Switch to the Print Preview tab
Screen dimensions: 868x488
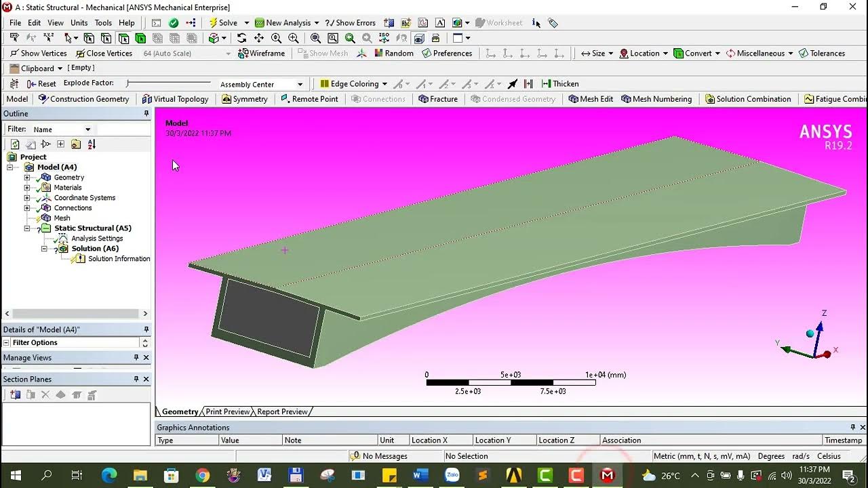(x=227, y=411)
